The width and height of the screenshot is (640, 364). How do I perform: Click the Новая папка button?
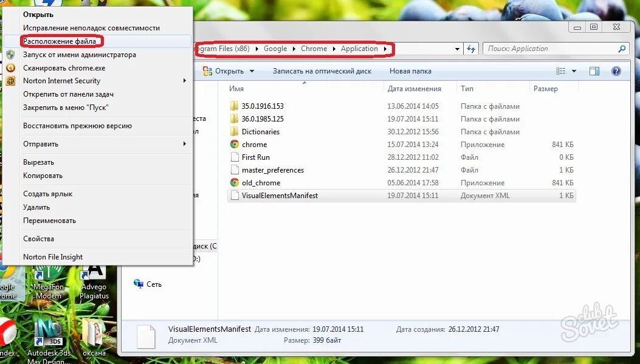point(410,71)
